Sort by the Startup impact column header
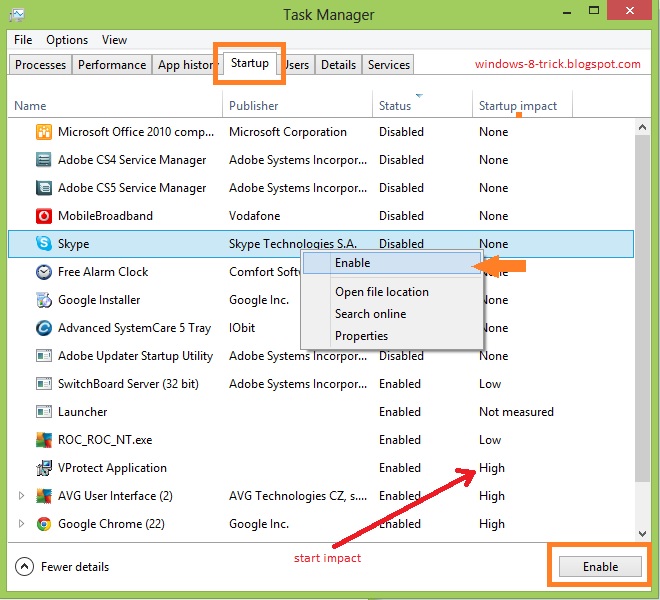The image size is (660, 600). point(522,105)
